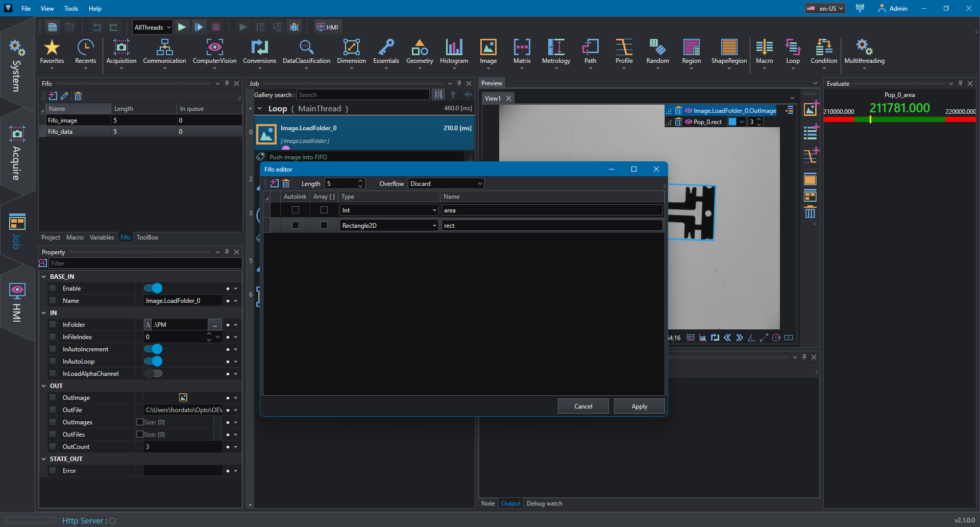Browse InFolder with ellipsis button
The width and height of the screenshot is (980, 527).
tap(215, 325)
